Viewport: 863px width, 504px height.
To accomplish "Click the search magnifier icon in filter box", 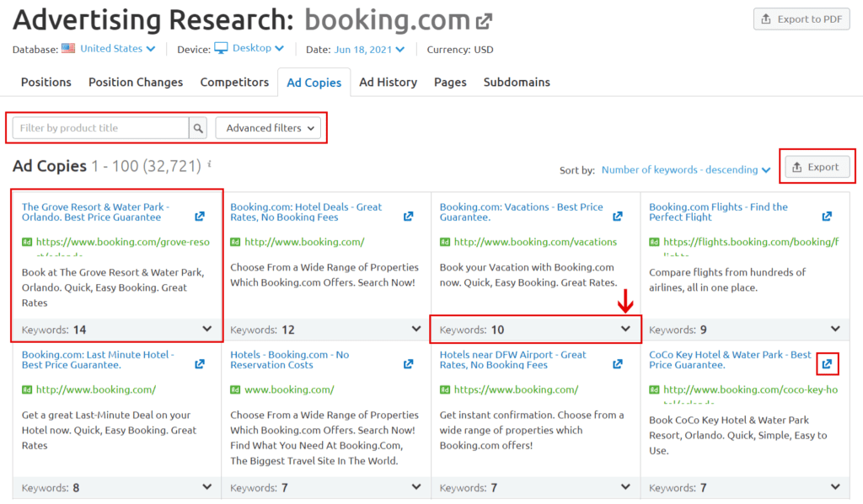I will click(198, 128).
